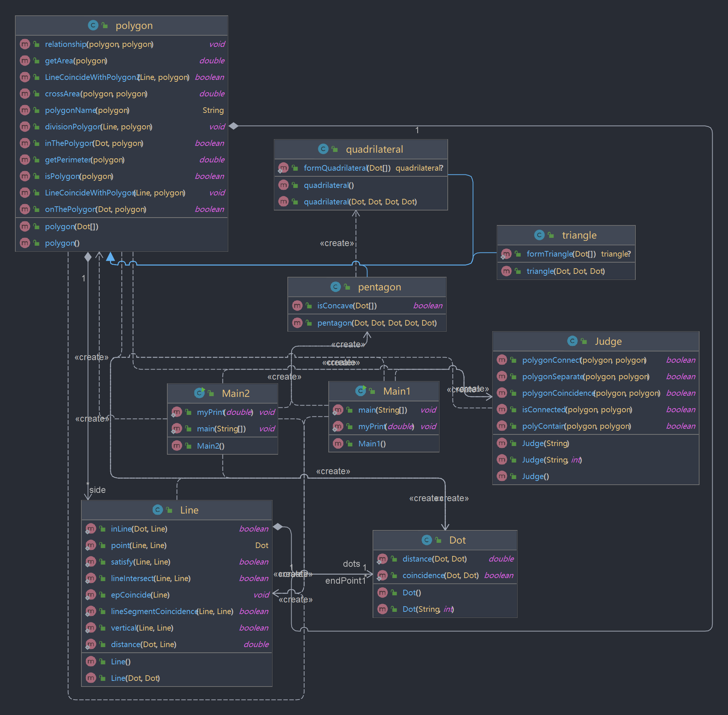
Task: Click the pentagon class title
Action: [379, 287]
